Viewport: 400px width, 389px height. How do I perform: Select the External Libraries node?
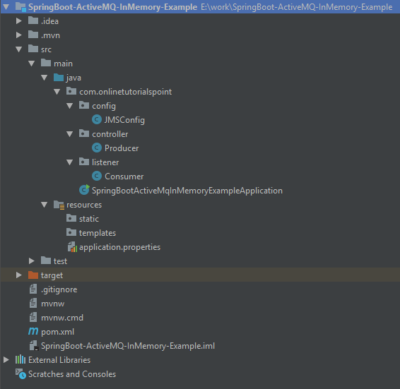pyautogui.click(x=59, y=360)
